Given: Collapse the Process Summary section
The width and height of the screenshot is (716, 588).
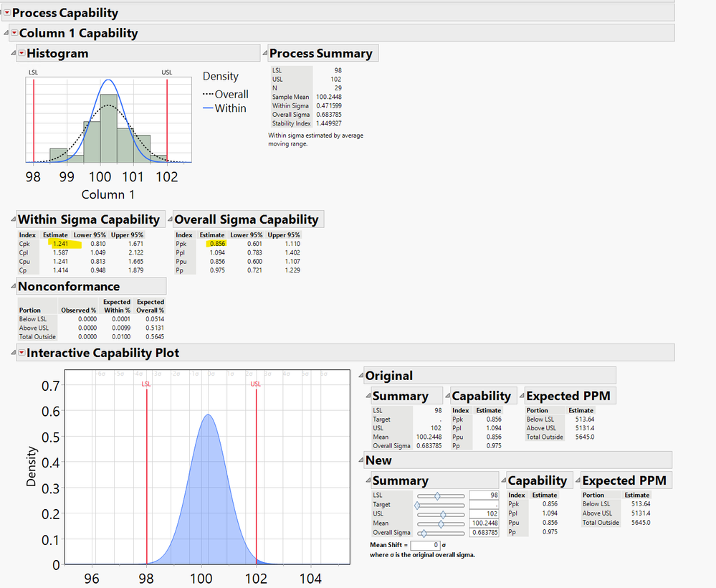Looking at the screenshot, I should pyautogui.click(x=265, y=54).
